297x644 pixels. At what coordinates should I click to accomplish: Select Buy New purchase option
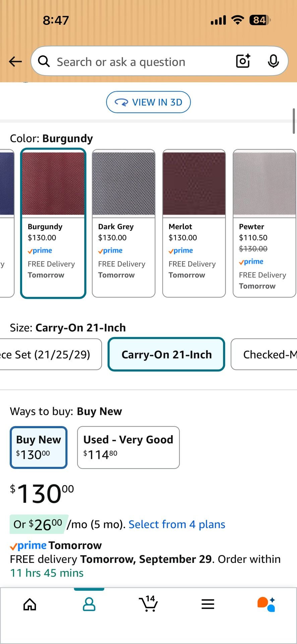click(39, 447)
